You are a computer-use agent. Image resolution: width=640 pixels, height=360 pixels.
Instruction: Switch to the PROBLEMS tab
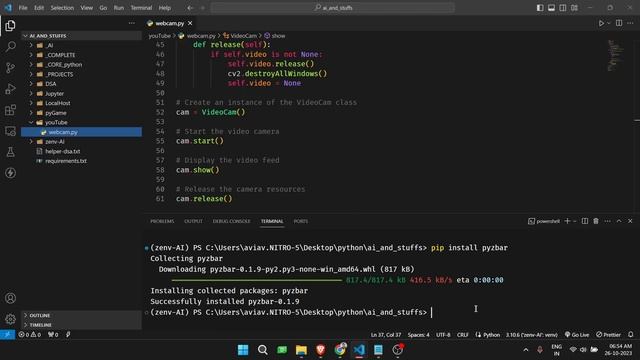(162, 221)
